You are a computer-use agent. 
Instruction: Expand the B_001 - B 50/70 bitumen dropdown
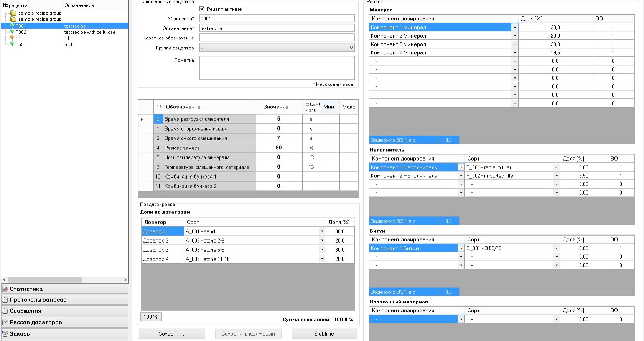pyautogui.click(x=556, y=248)
